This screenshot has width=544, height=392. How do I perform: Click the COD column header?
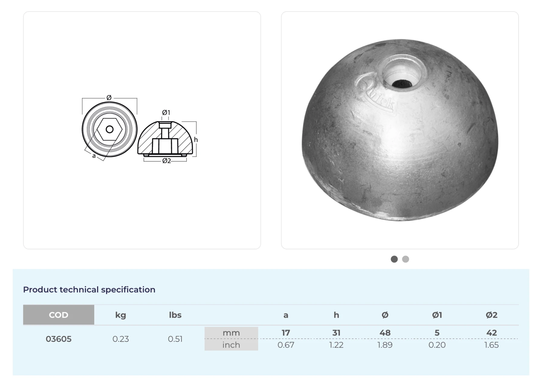59,315
